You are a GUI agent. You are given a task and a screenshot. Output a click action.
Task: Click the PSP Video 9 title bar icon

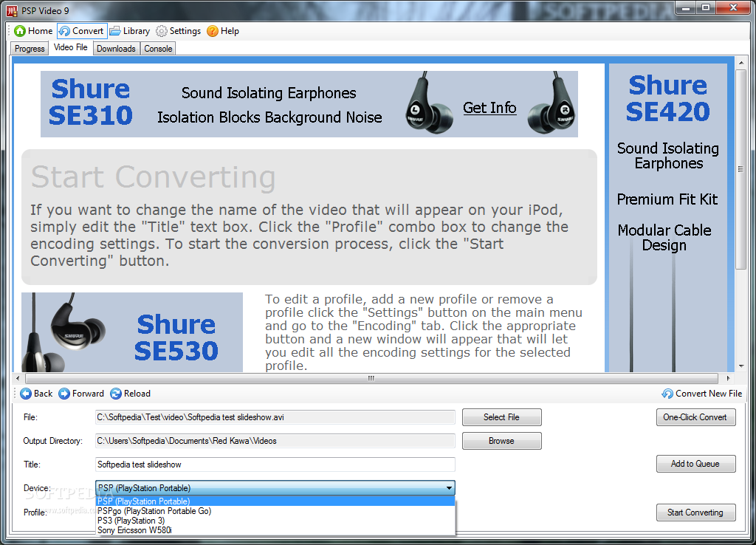pos(12,10)
